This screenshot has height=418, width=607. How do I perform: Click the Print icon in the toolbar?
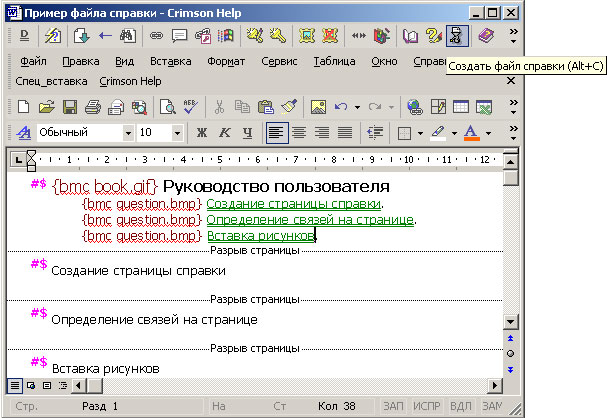[x=92, y=106]
